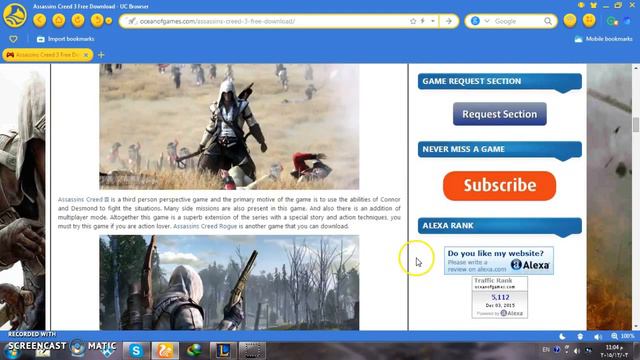Viewport: 640px width, 360px height.
Task: Open the browser home page icon
Action: pyautogui.click(x=59, y=20)
